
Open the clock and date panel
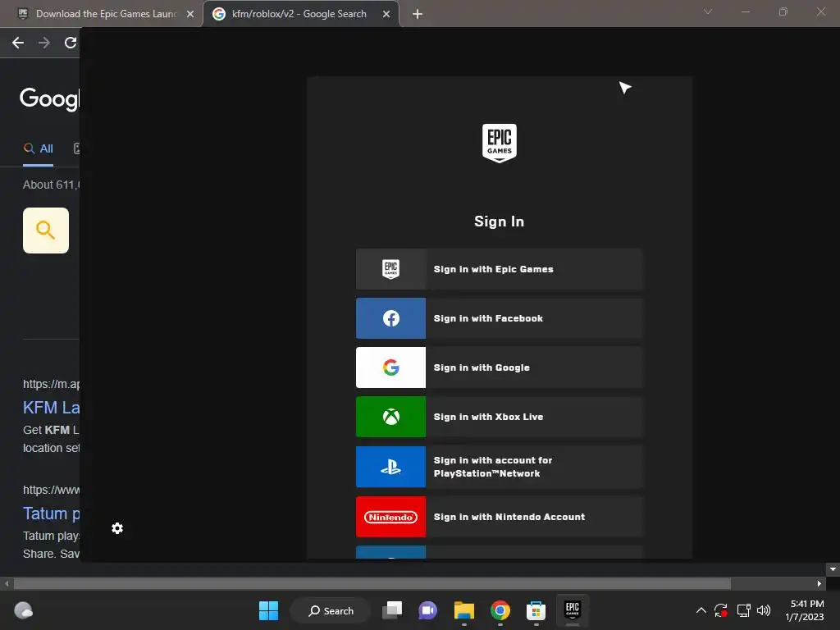point(805,610)
